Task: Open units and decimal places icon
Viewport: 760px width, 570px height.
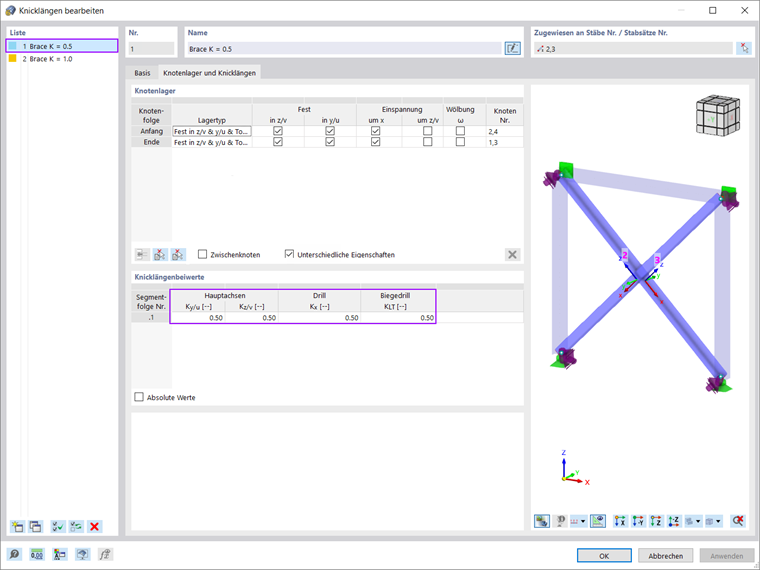Action: click(37, 554)
